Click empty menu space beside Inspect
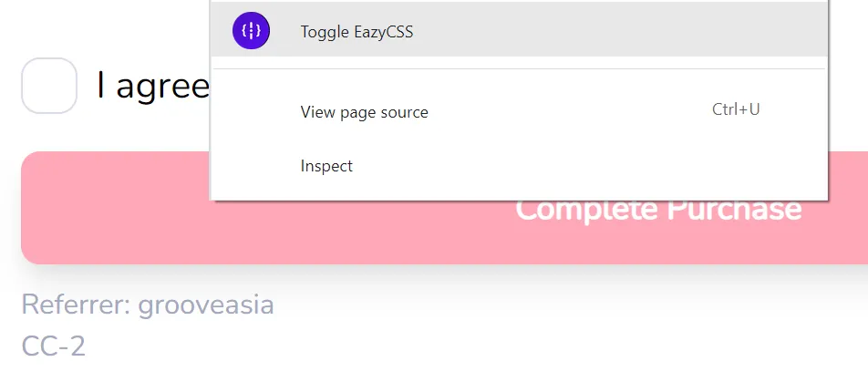 pos(553,166)
